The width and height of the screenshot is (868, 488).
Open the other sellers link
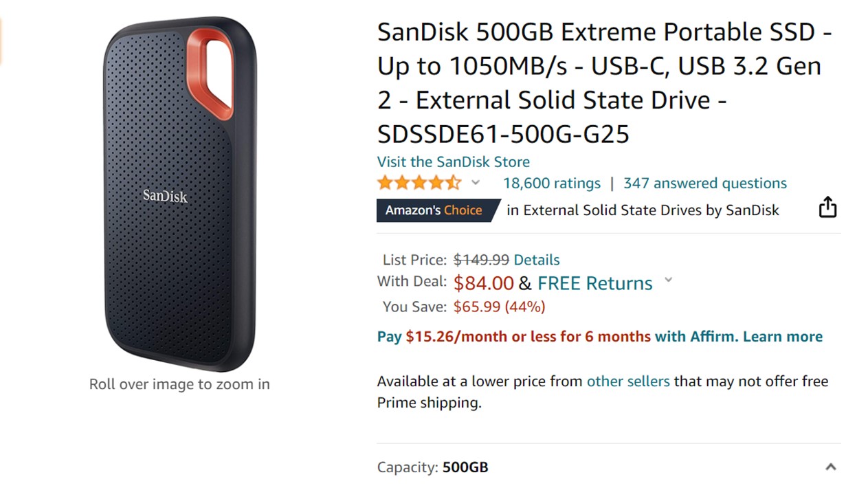627,381
